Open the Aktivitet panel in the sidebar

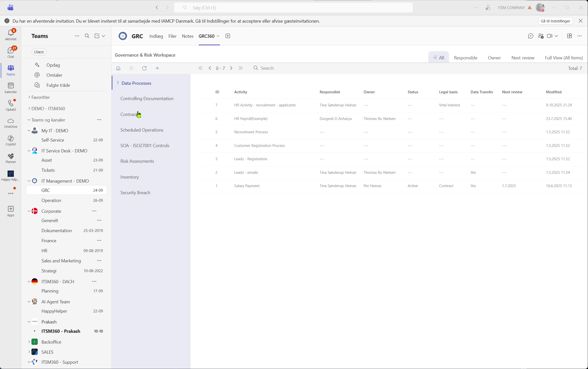click(x=11, y=34)
